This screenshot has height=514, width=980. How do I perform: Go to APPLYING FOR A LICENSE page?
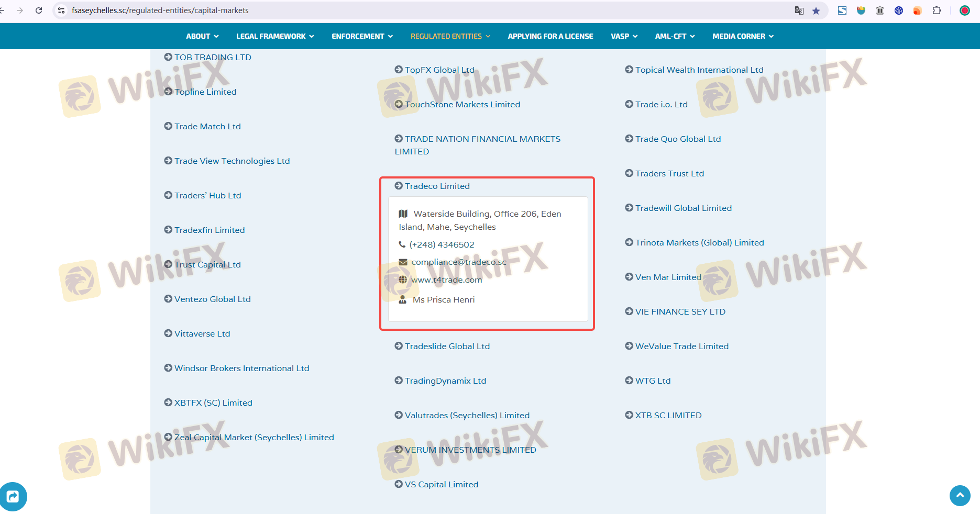point(550,36)
